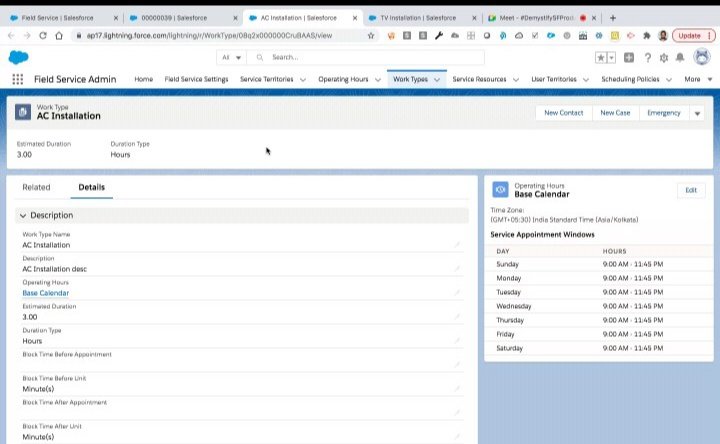Select the Sunday hours row

(x=599, y=264)
